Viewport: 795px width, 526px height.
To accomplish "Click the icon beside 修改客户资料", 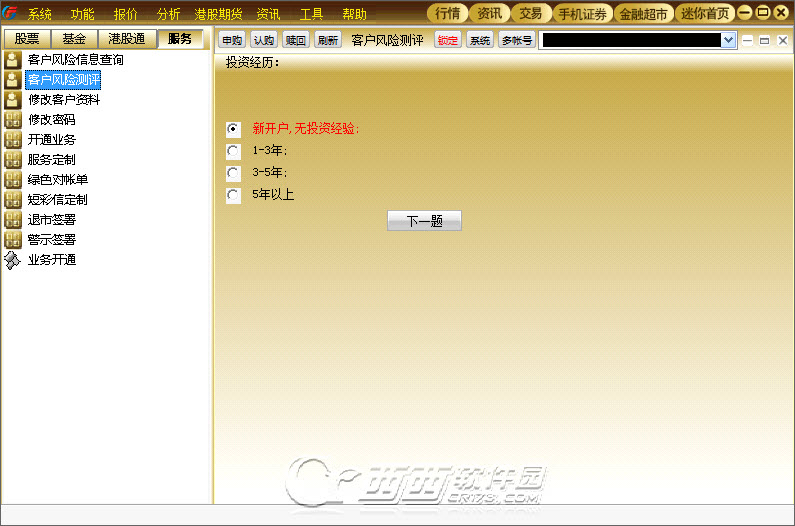I will pyautogui.click(x=13, y=100).
